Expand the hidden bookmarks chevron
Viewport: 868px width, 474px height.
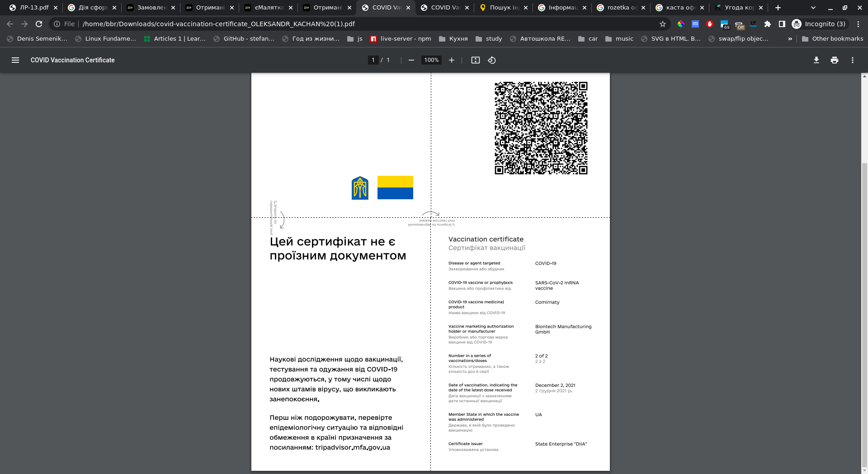[x=790, y=39]
